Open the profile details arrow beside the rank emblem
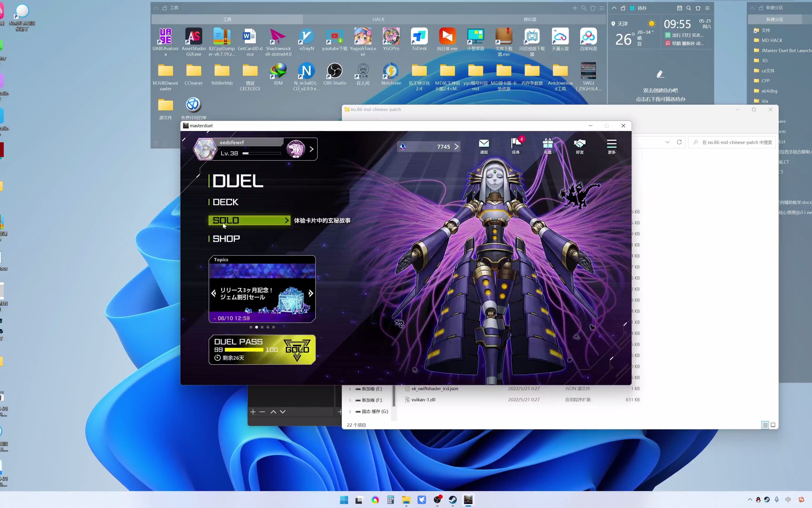Screen dimensions: 812x508 (312, 149)
